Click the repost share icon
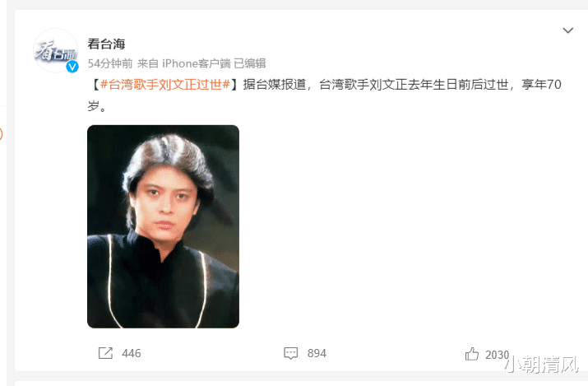 [105, 353]
